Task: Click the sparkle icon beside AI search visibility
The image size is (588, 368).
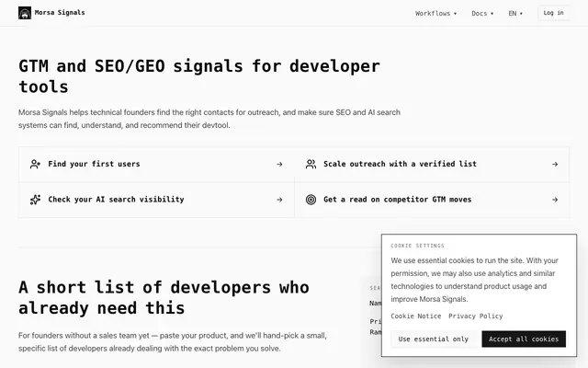Action: (x=35, y=200)
